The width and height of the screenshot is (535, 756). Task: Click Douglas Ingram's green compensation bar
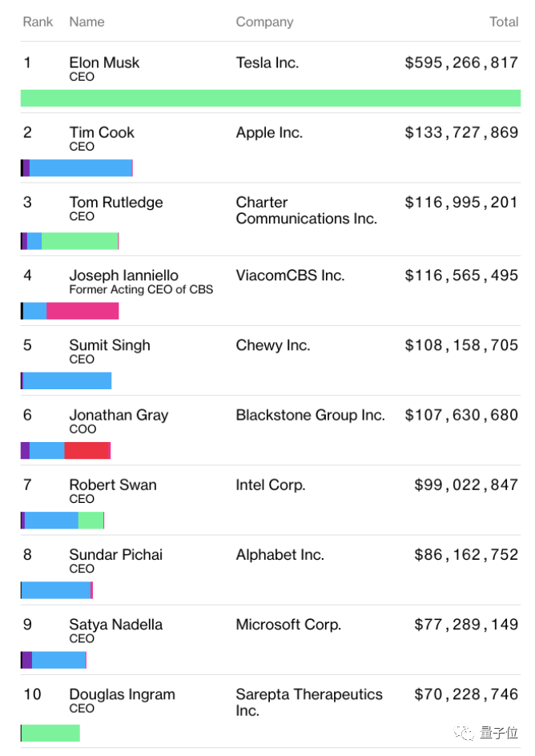[x=50, y=733]
